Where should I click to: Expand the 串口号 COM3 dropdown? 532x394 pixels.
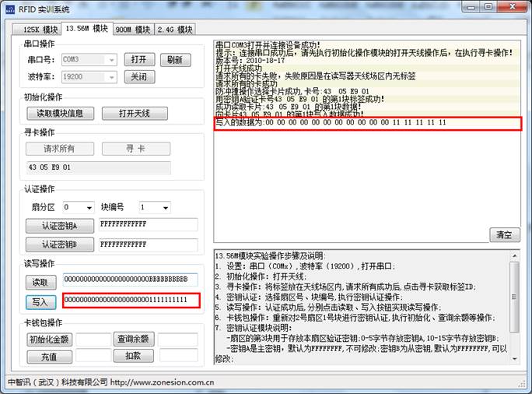[x=112, y=59]
